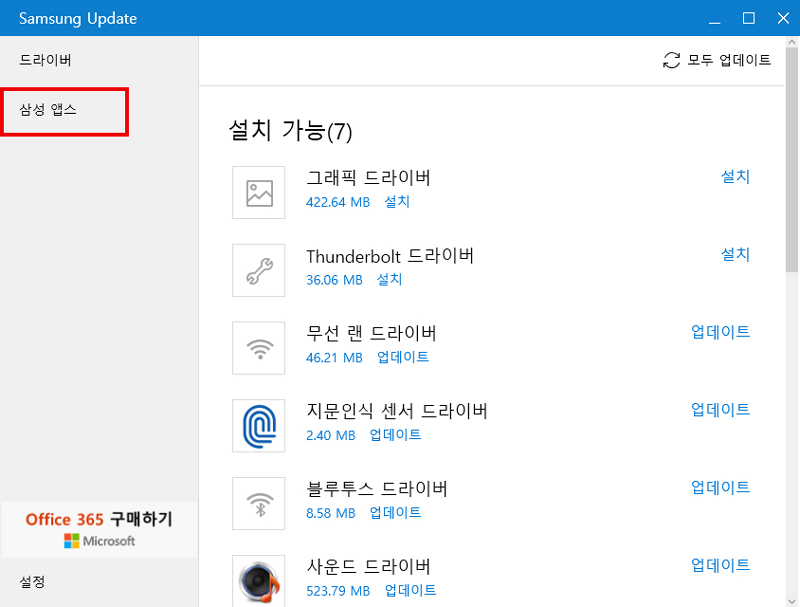This screenshot has width=800, height=607.
Task: Select 삼성 앱스 in the sidebar
Action: [x=48, y=110]
